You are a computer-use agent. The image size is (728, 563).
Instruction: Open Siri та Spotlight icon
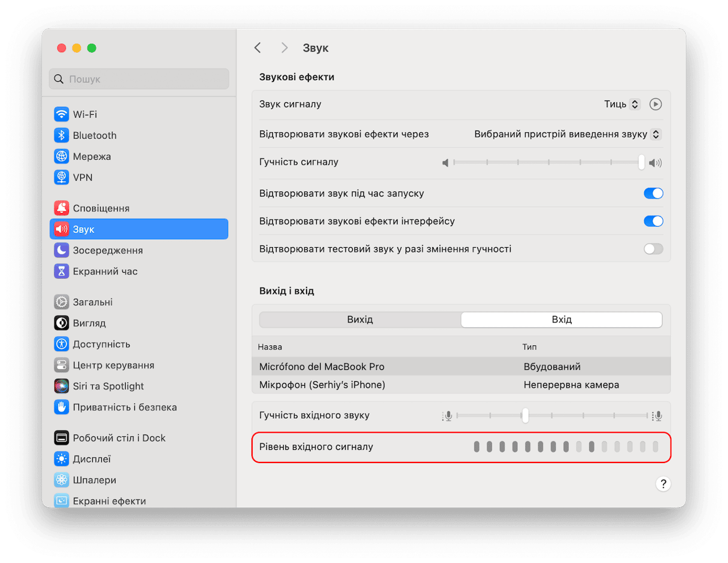point(61,386)
